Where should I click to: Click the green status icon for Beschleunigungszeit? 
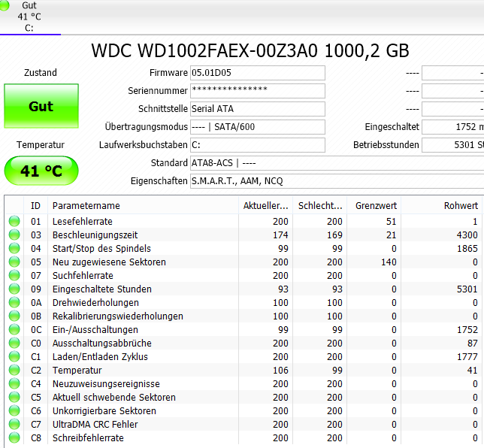click(x=14, y=235)
